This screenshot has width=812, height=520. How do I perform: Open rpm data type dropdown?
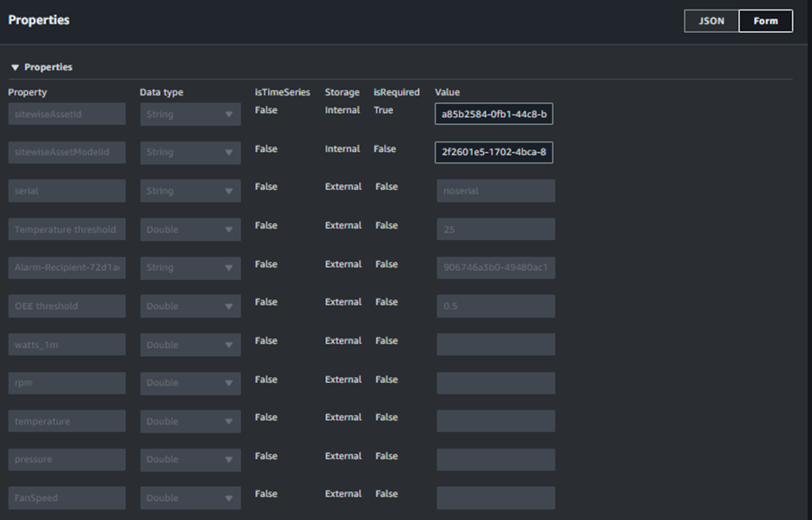pos(190,383)
